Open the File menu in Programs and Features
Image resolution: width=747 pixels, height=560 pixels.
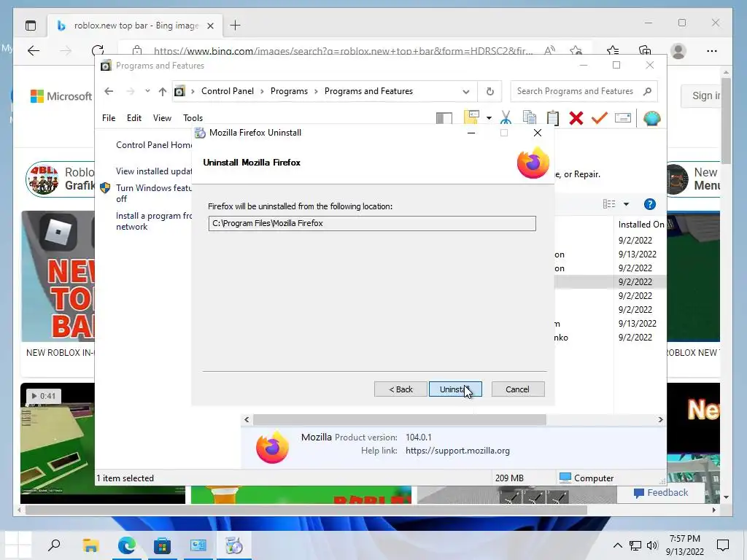coord(109,117)
